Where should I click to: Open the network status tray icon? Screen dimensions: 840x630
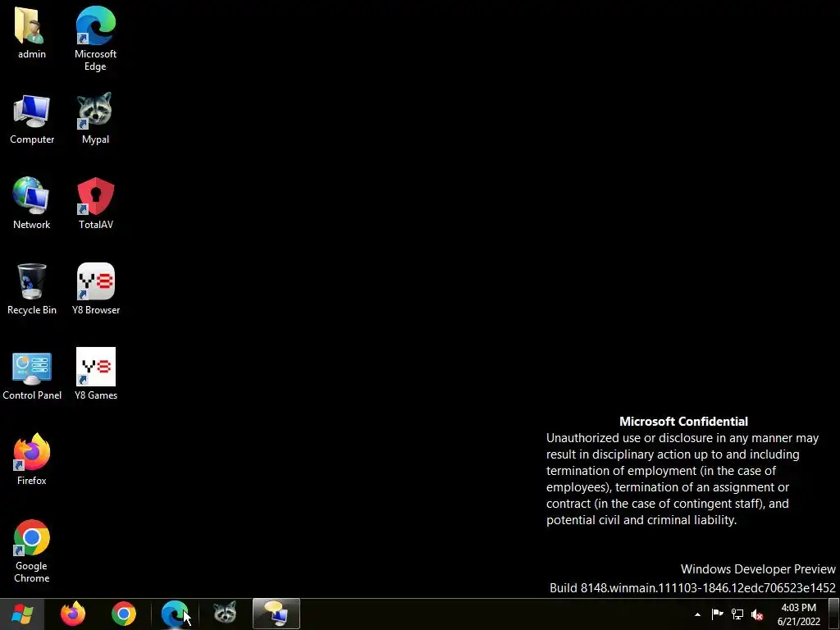[x=737, y=614]
